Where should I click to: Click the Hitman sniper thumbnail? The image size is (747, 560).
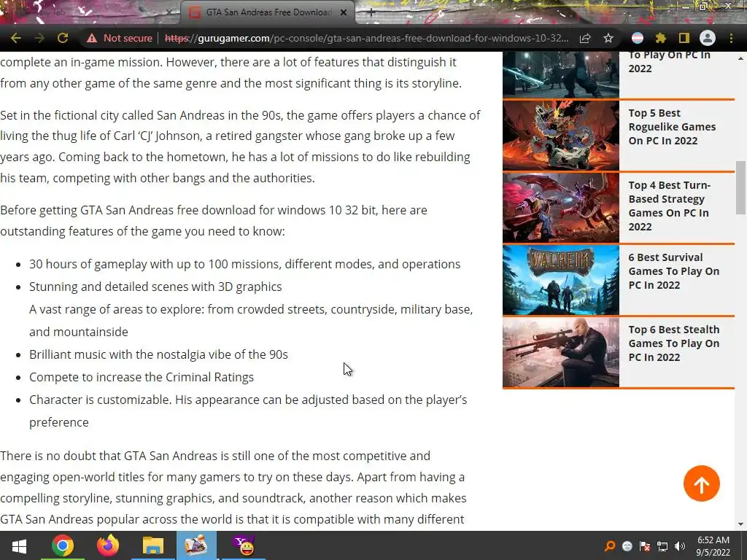[561, 352]
